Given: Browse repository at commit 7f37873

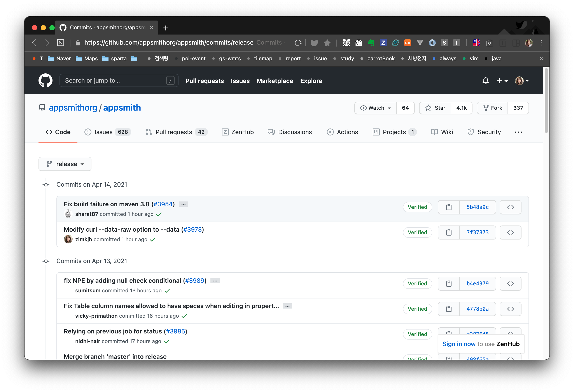Looking at the screenshot, I should pyautogui.click(x=510, y=232).
